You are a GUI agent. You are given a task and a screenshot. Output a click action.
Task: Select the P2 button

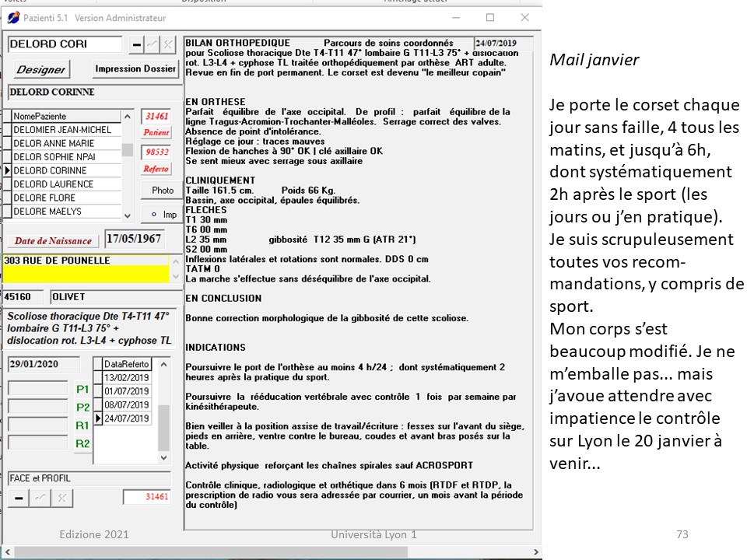pyautogui.click(x=82, y=408)
